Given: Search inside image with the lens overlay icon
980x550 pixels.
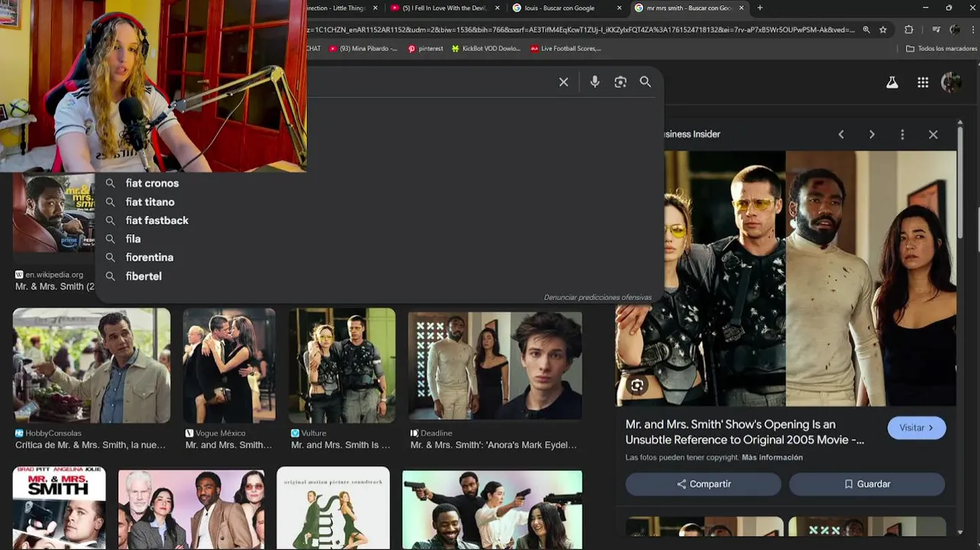Looking at the screenshot, I should (637, 385).
